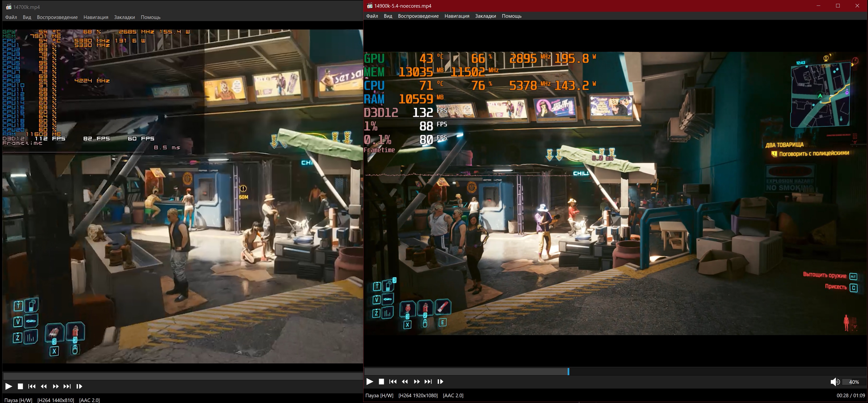Image resolution: width=868 pixels, height=403 pixels.
Task: Step frame forward in the 14700k player
Action: pyautogui.click(x=79, y=386)
